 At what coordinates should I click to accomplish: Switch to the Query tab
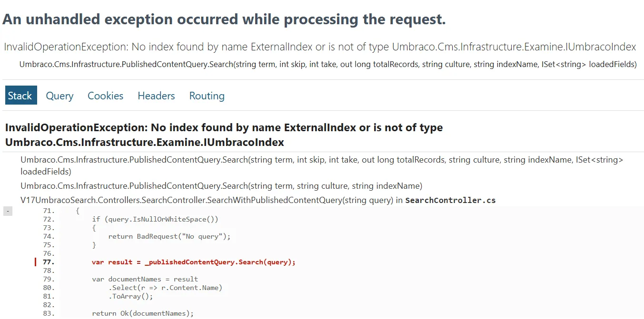(x=59, y=96)
